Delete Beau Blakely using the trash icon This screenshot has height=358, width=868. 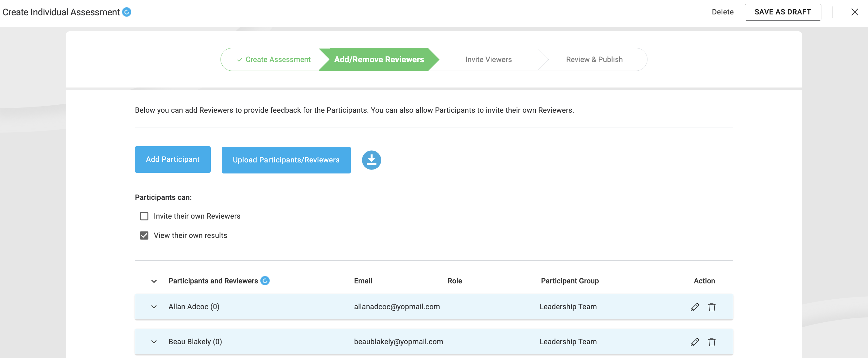coord(712,342)
